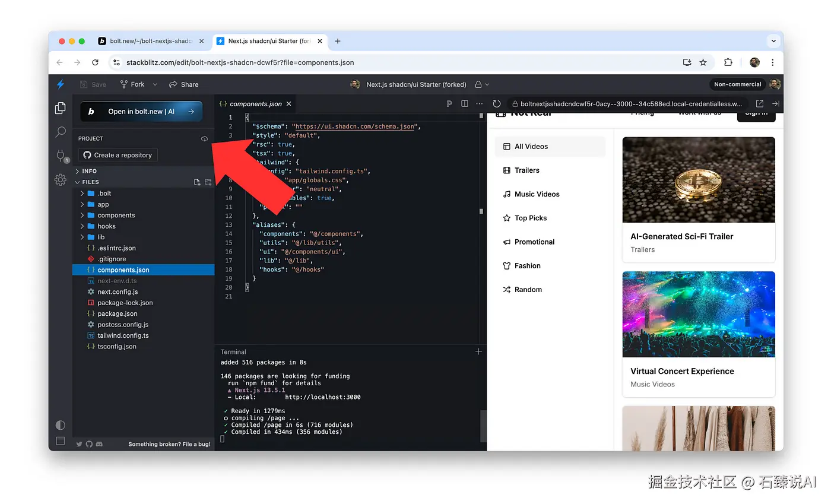Image resolution: width=831 pixels, height=504 pixels.
Task: Expand the hooks folder
Action: [x=144, y=226]
